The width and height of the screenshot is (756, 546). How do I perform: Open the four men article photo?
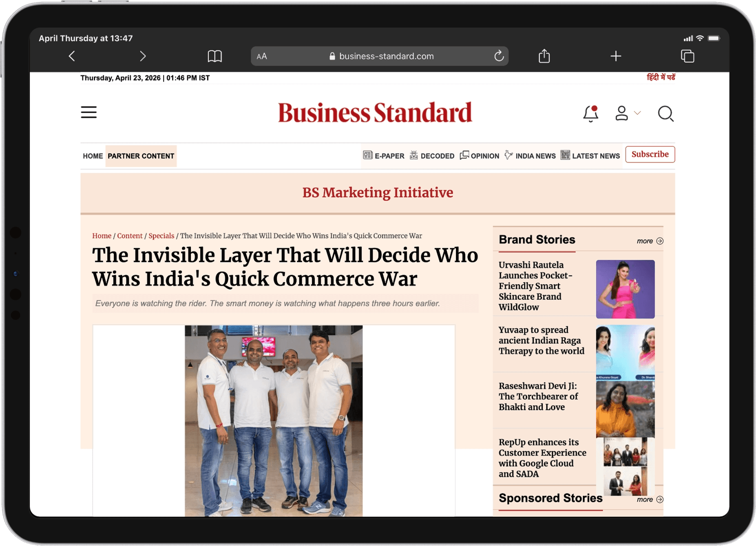point(274,421)
